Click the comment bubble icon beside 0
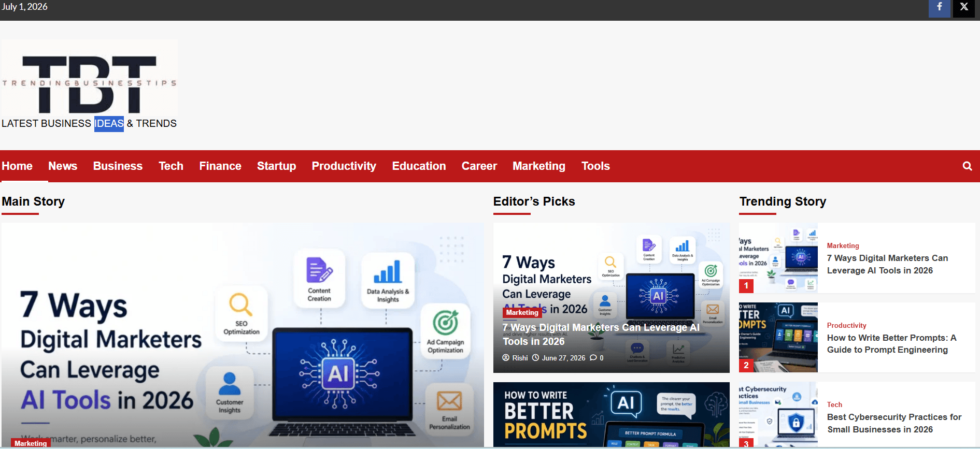Screen dimensions: 980x449 [593, 358]
